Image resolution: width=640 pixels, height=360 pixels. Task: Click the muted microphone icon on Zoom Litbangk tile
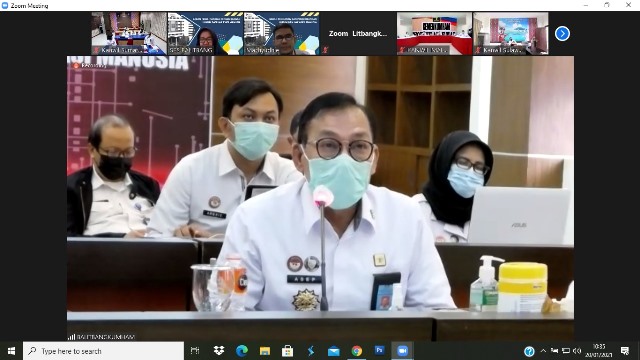coord(326,50)
